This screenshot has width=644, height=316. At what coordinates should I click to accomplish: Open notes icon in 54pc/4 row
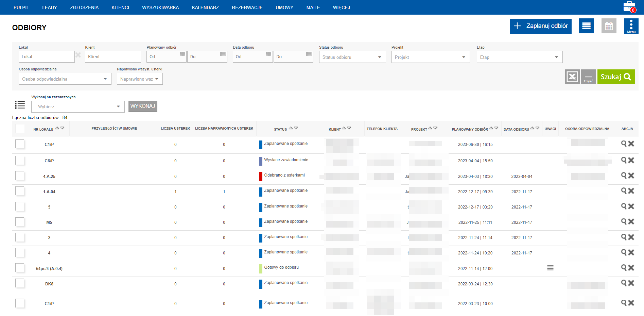[550, 268]
